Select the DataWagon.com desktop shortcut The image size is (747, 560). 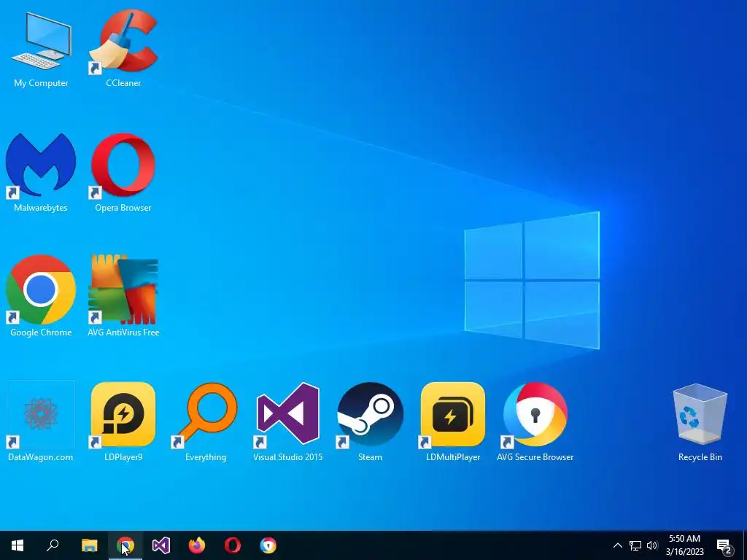(x=41, y=421)
